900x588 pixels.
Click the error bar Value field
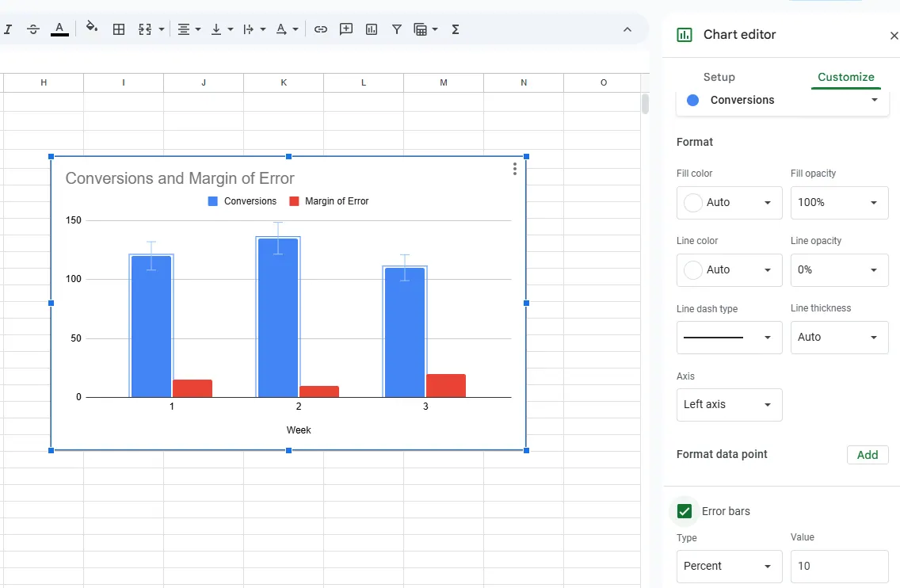839,567
